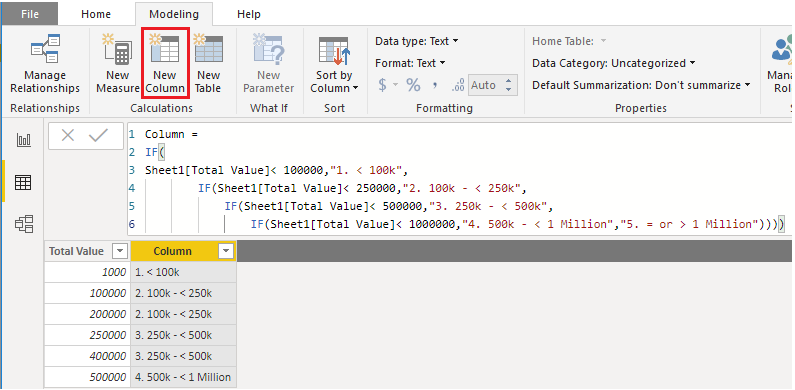Open Format: Text dropdown
The image size is (795, 390).
pos(410,63)
